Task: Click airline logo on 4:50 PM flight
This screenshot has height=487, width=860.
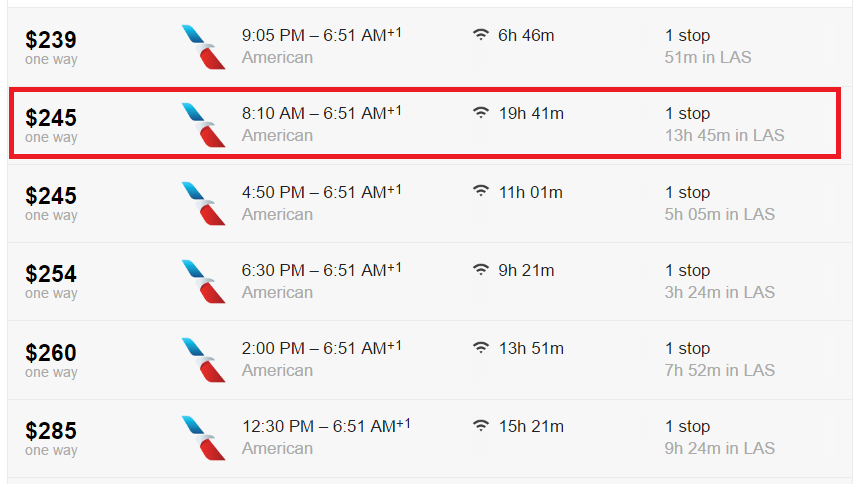Action: (x=203, y=203)
